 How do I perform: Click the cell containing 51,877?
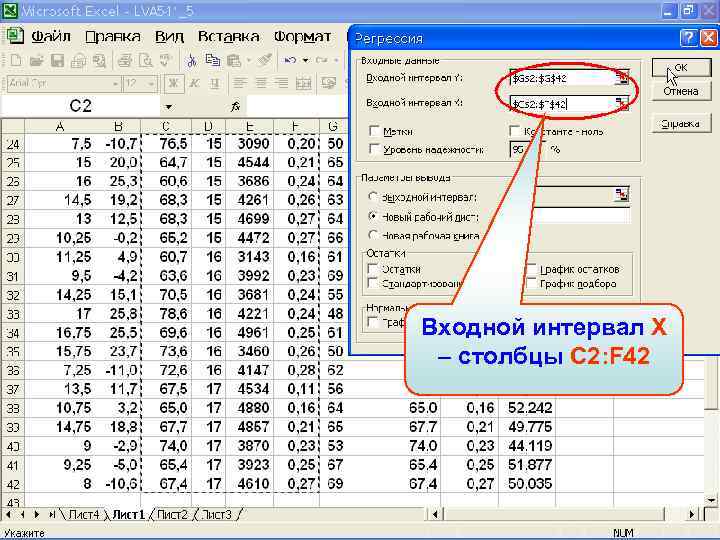click(529, 464)
